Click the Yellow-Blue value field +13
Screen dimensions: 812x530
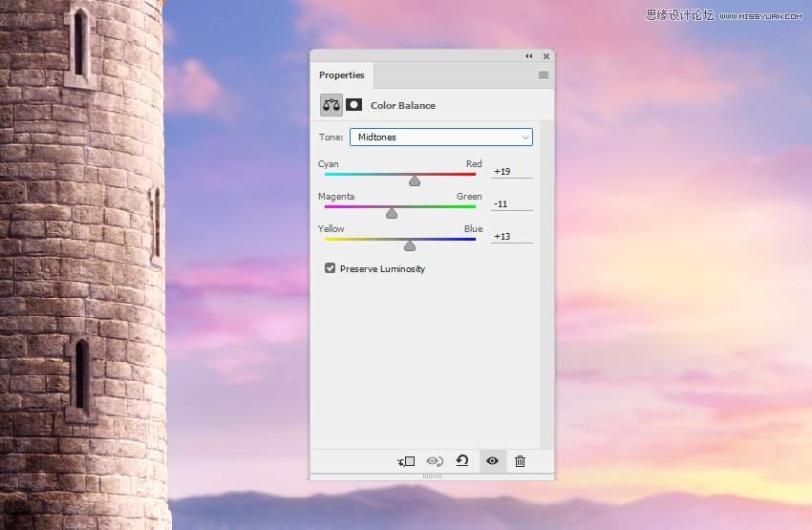click(512, 237)
